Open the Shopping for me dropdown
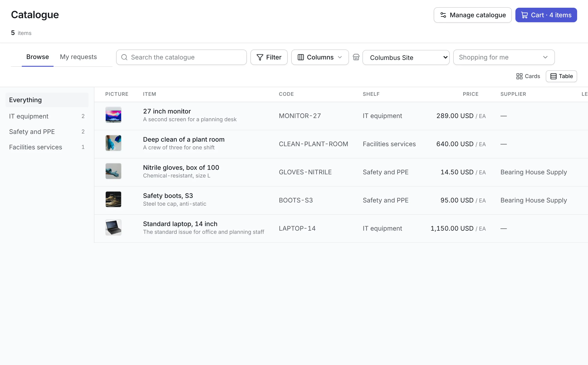This screenshot has height=365, width=588. (504, 57)
